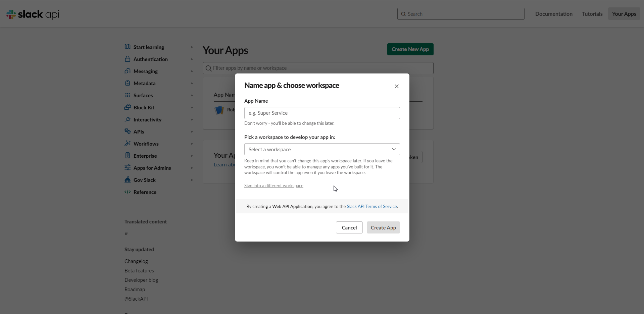Screen dimensions: 644x314
Task: Expand the Workflows section arrow
Action: pos(192,144)
